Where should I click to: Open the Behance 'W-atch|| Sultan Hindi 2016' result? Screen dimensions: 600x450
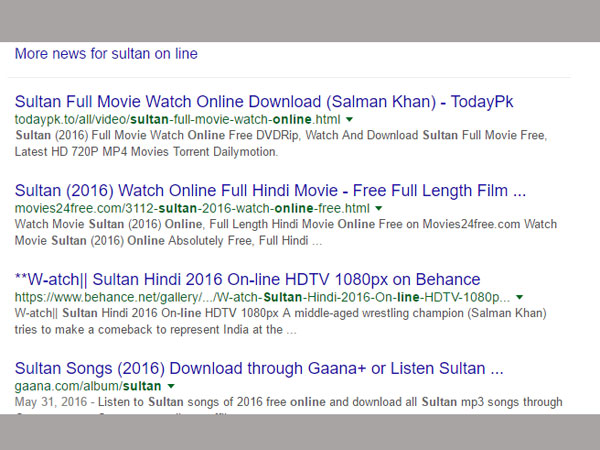pyautogui.click(x=247, y=279)
